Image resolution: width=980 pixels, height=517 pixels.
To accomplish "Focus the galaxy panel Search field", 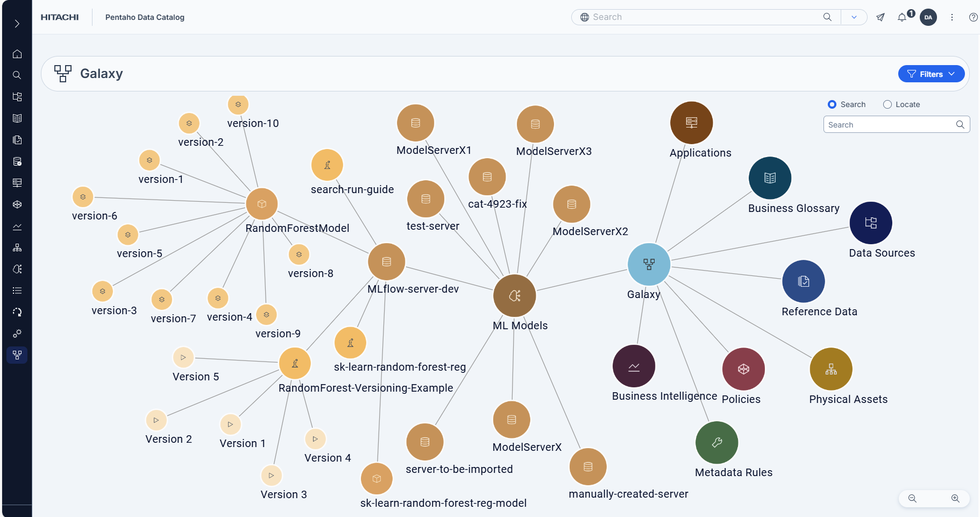I will (x=897, y=125).
